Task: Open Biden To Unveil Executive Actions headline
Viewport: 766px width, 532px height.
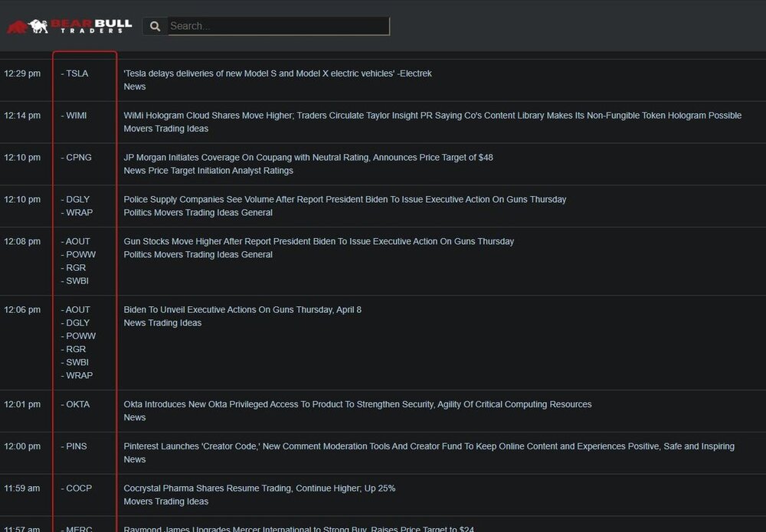Action: click(242, 310)
